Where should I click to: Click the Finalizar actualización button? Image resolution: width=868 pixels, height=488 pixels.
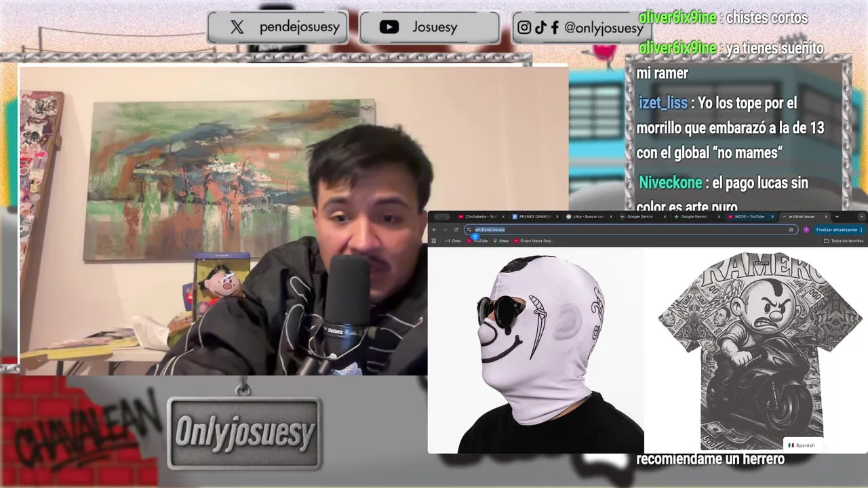point(840,230)
